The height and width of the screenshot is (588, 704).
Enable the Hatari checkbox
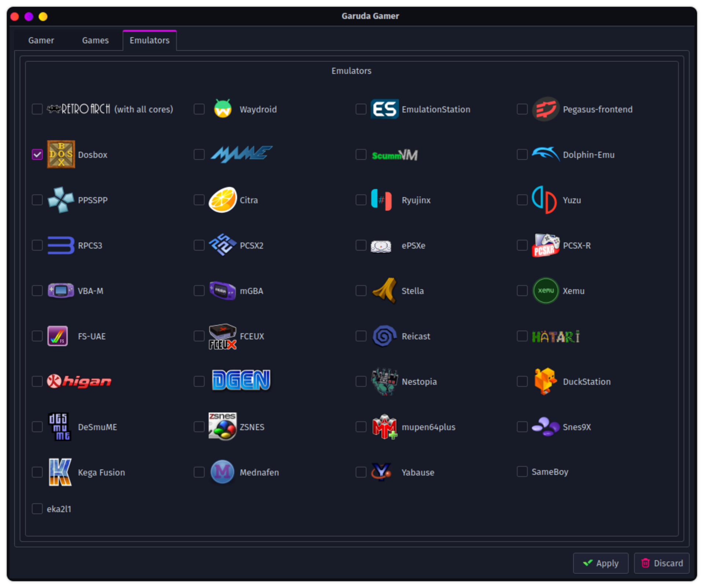point(522,336)
